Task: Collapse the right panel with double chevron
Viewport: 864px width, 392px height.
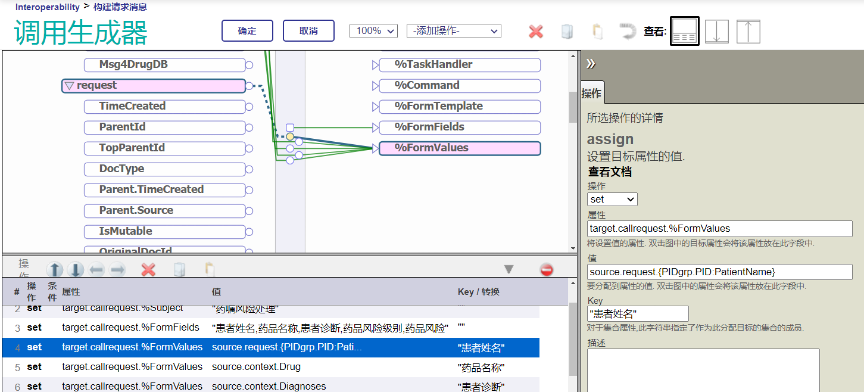Action: click(x=591, y=64)
